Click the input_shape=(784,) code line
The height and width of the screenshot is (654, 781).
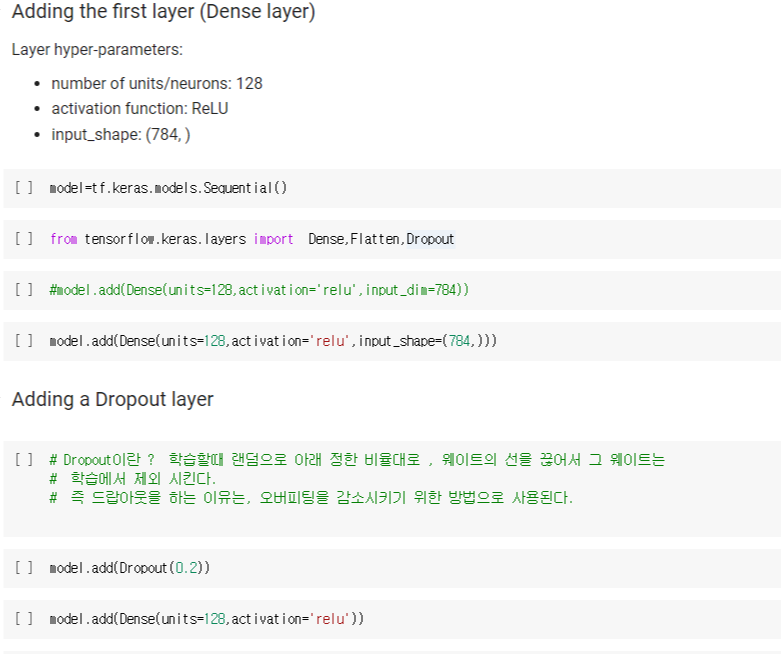tap(273, 341)
